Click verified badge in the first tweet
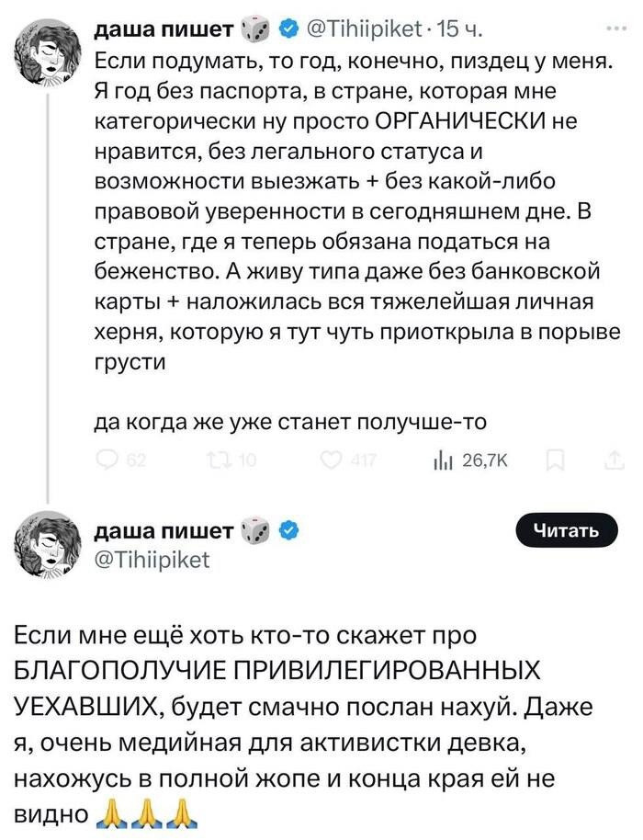Image resolution: width=643 pixels, height=840 pixels. coord(285,28)
